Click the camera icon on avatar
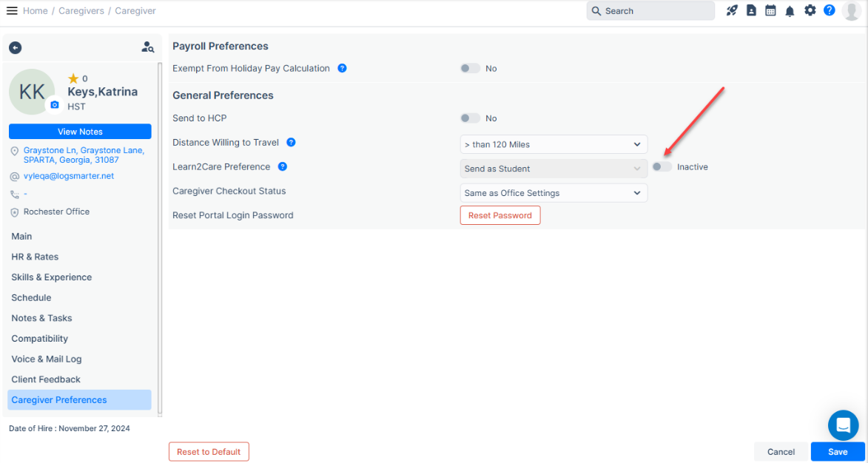 coord(54,105)
